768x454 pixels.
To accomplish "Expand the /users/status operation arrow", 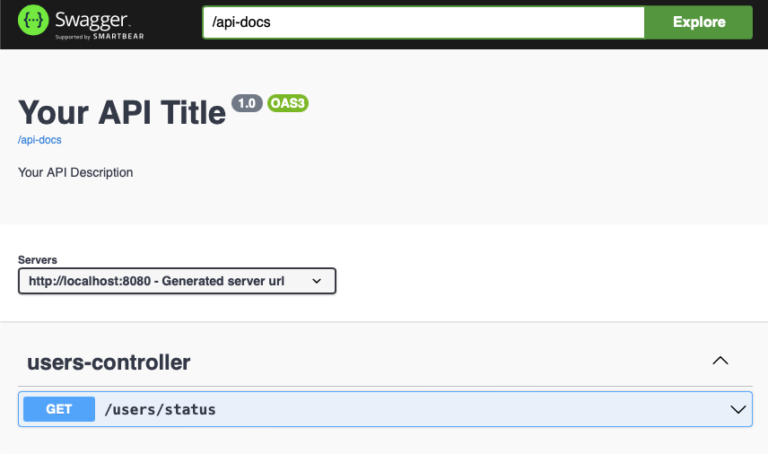I will [738, 409].
